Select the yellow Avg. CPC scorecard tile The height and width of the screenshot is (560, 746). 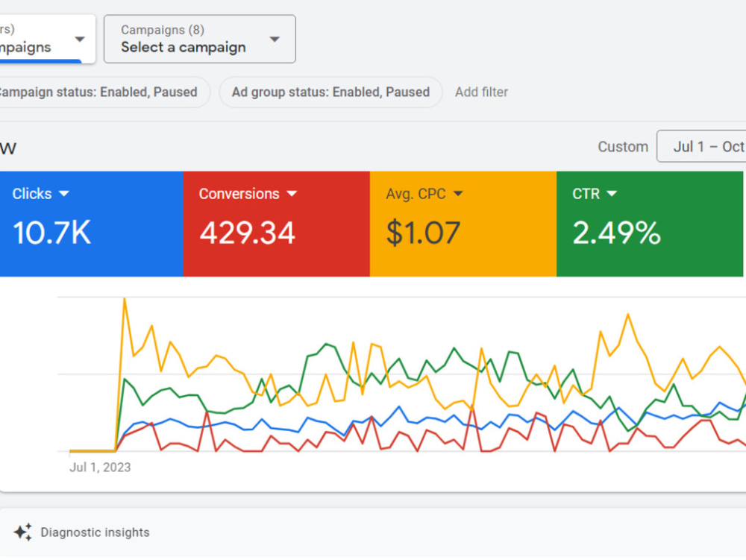pos(463,224)
